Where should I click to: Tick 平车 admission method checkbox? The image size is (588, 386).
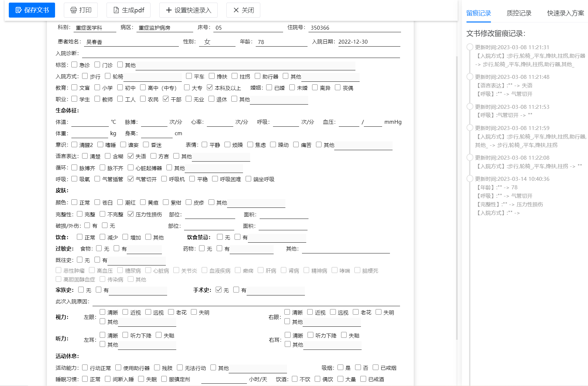189,76
